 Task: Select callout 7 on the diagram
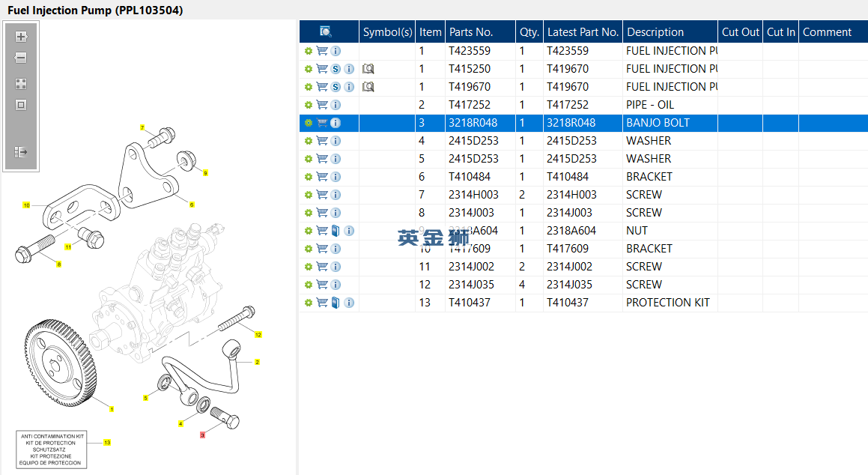coord(142,128)
